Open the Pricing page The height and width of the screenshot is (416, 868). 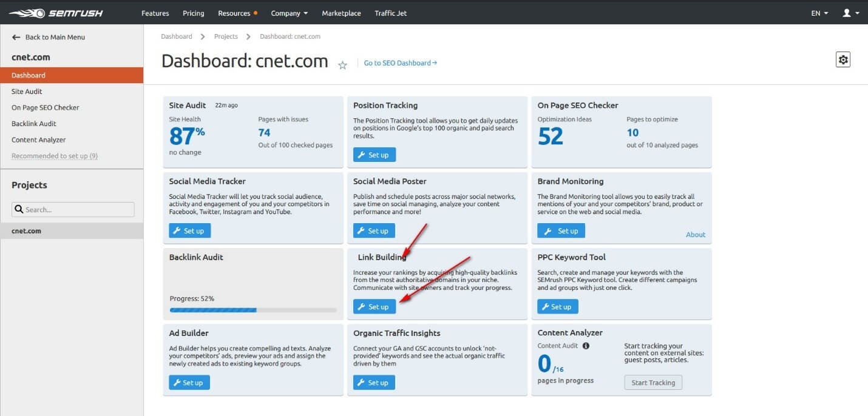tap(193, 13)
